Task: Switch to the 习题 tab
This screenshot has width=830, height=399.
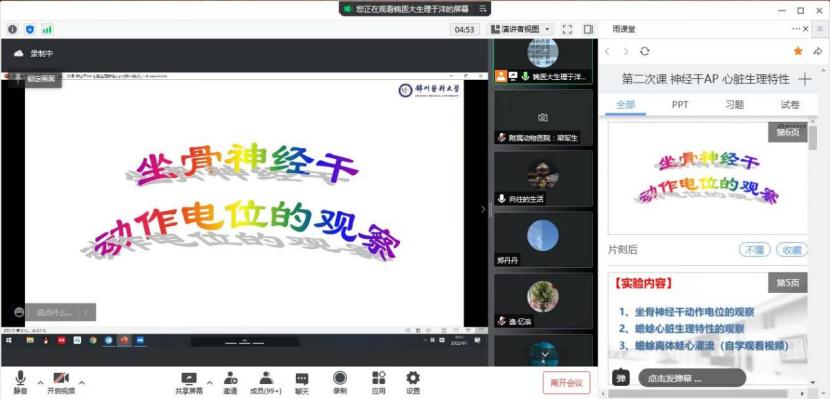Action: [x=735, y=105]
